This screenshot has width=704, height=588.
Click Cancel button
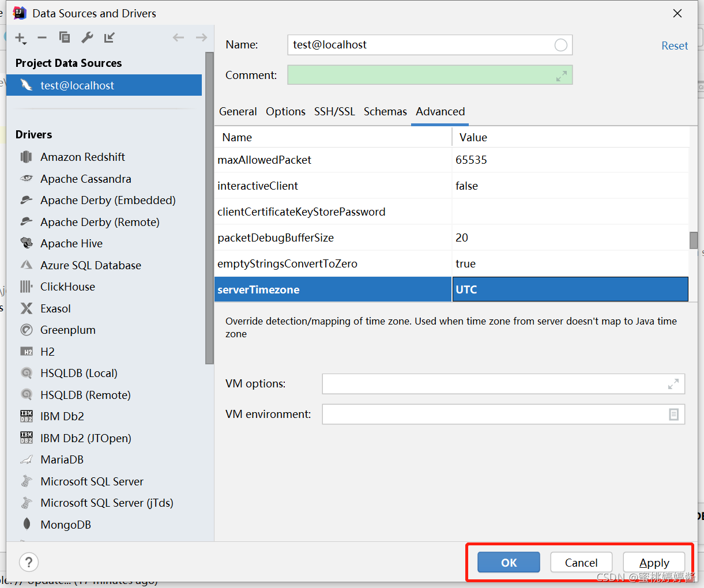(581, 563)
